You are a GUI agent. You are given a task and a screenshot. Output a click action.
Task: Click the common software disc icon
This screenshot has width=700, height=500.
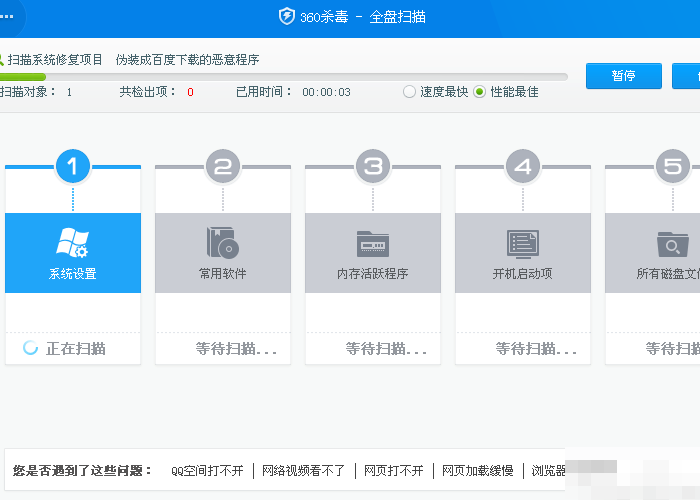point(222,243)
